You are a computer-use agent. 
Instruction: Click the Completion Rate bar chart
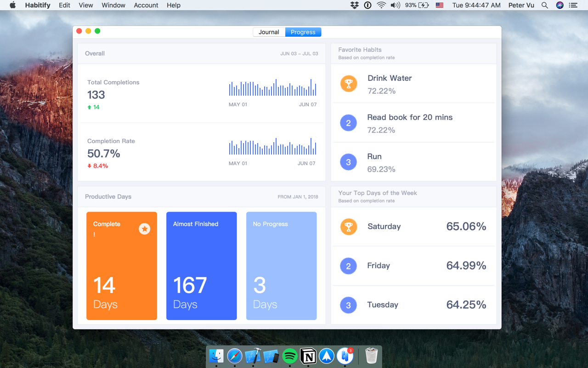[x=272, y=146]
